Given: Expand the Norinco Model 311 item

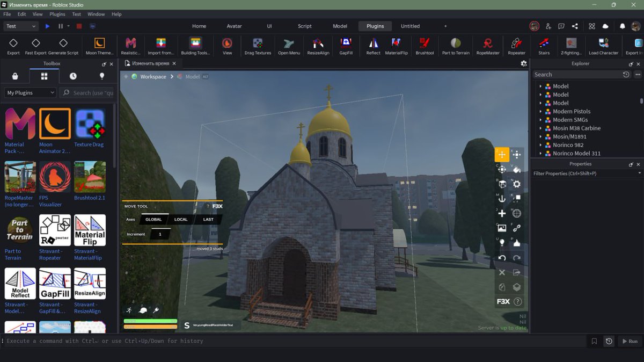Looking at the screenshot, I should 540,154.
